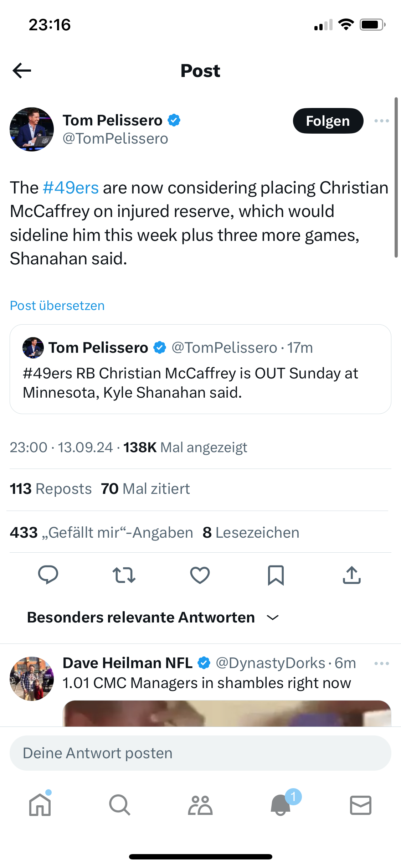The image size is (401, 868).
Task: Open the quoted McCaffrey OUT Sunday post
Action: point(200,383)
